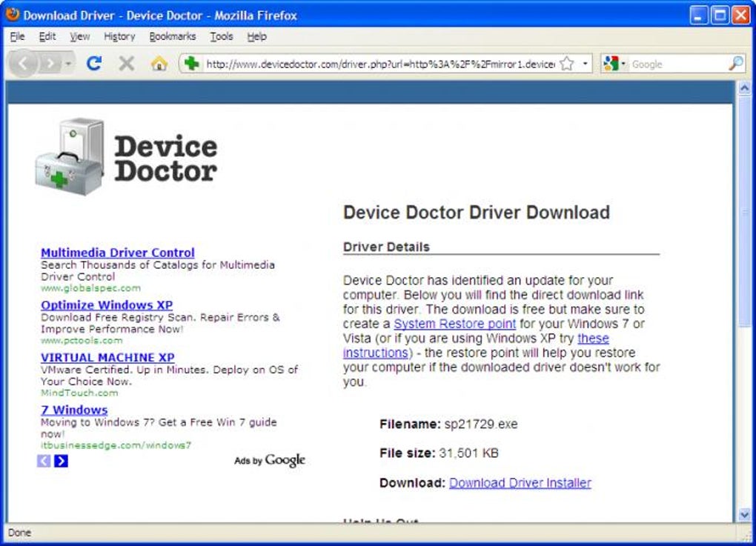Bookmark this page with the star icon
This screenshot has height=546, width=756.
(x=567, y=64)
